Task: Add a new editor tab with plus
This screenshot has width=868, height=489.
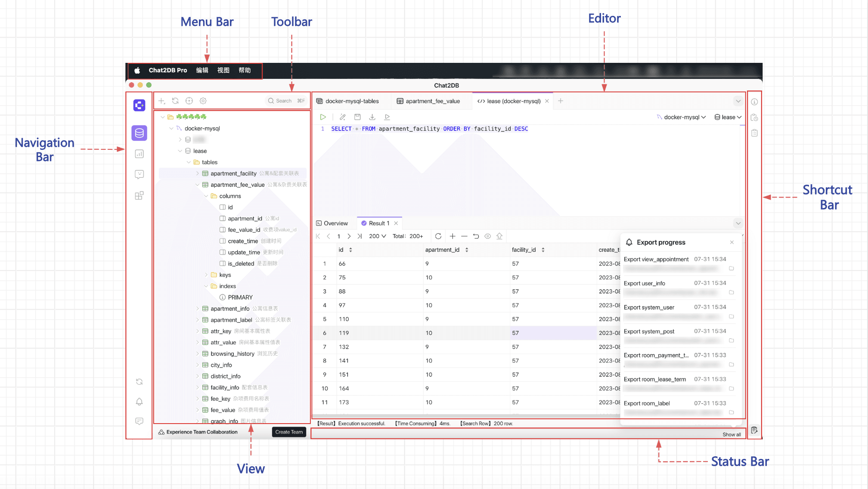Action: [x=561, y=101]
